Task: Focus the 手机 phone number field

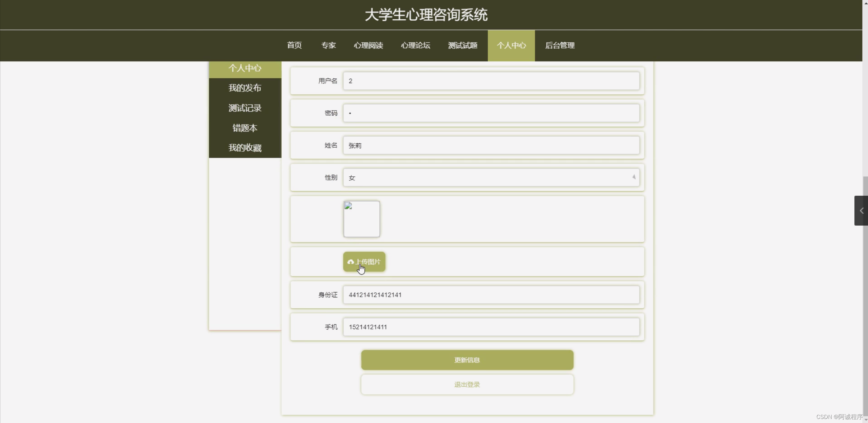Action: [x=491, y=327]
